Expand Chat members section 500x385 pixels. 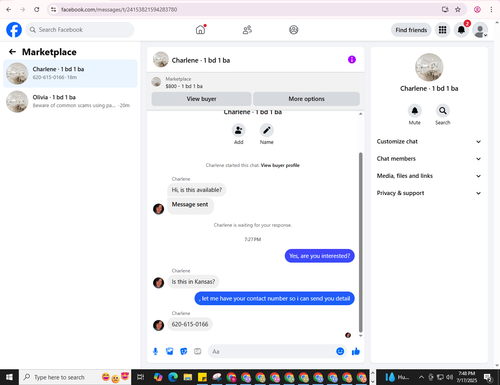429,159
